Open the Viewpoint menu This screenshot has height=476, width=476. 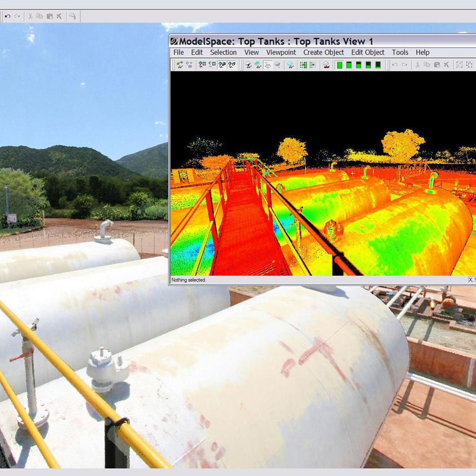(x=281, y=53)
